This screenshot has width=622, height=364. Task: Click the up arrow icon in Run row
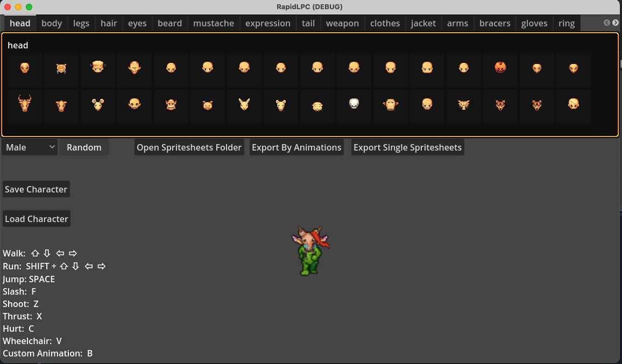click(64, 266)
